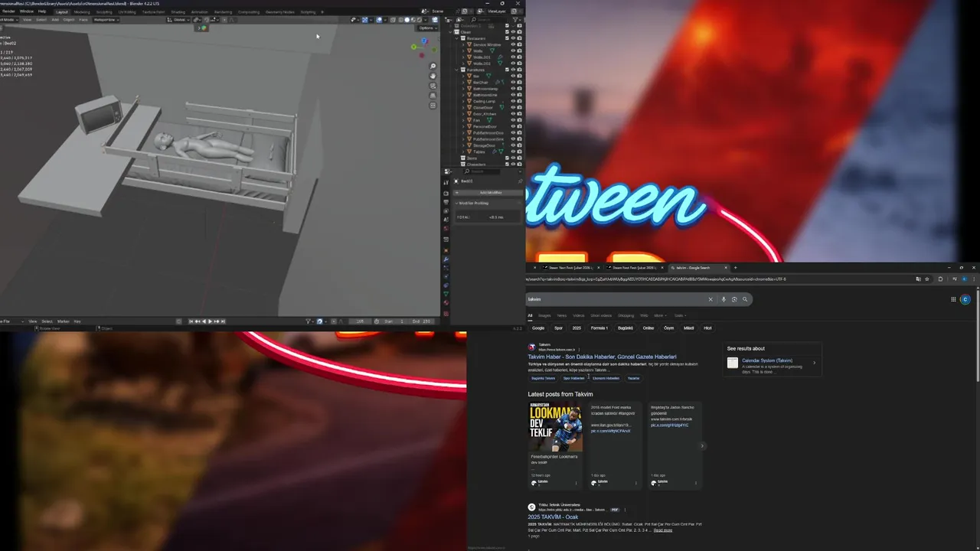Open the Modifiers wrench tab in Properties
The width and height of the screenshot is (980, 551).
[x=446, y=259]
